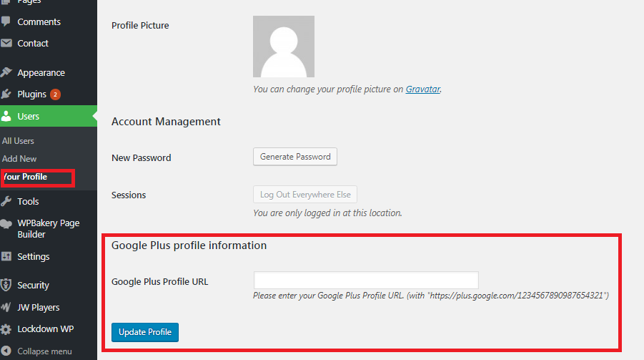Viewport: 644px width, 360px height.
Task: Click the JW Players sidebar icon
Action: [x=6, y=307]
